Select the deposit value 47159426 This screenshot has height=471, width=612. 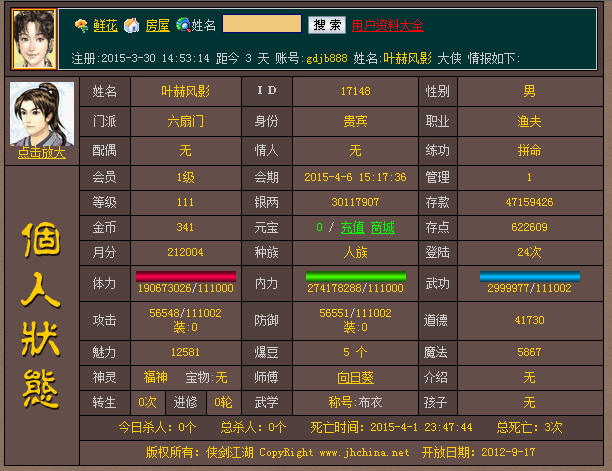(x=530, y=203)
